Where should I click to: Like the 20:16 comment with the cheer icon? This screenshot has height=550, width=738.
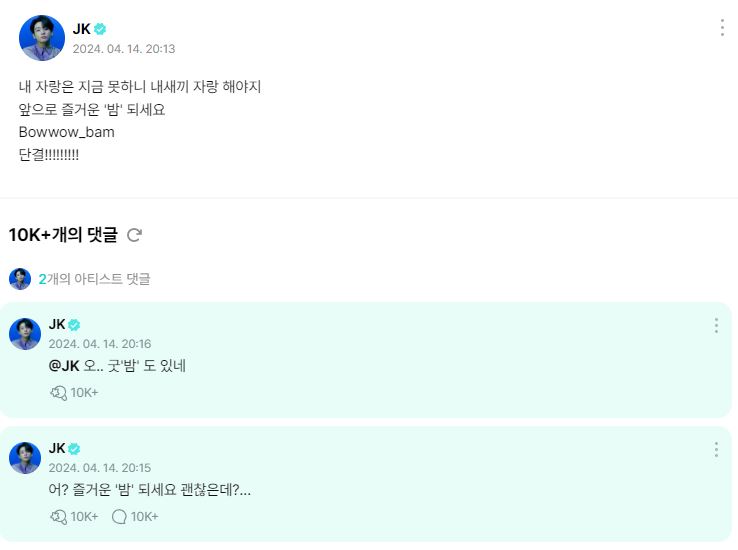(x=58, y=392)
